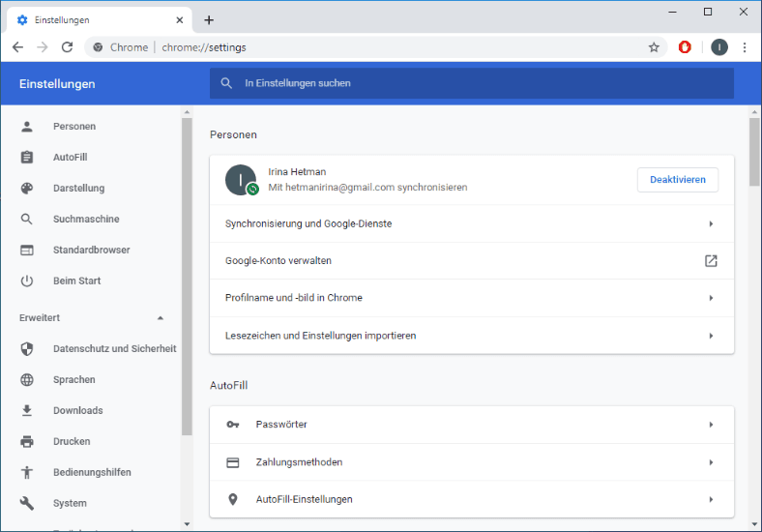The width and height of the screenshot is (762, 532).
Task: Close the Einstellungen tab
Action: (179, 20)
